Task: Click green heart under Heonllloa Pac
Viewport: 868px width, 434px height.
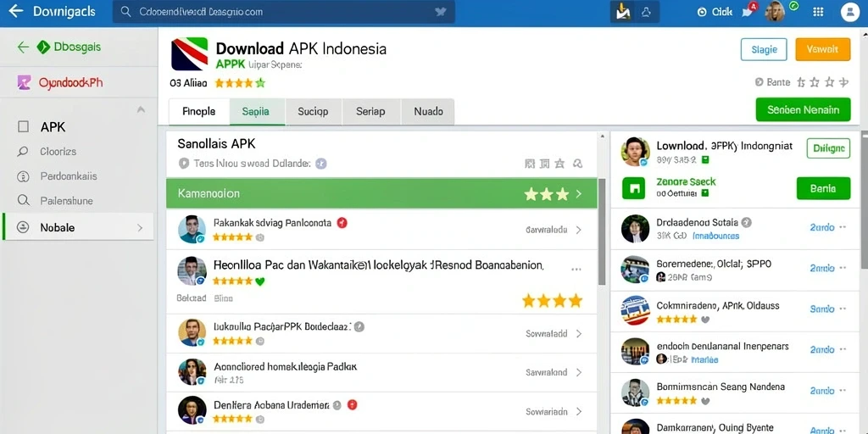Action: click(x=259, y=281)
